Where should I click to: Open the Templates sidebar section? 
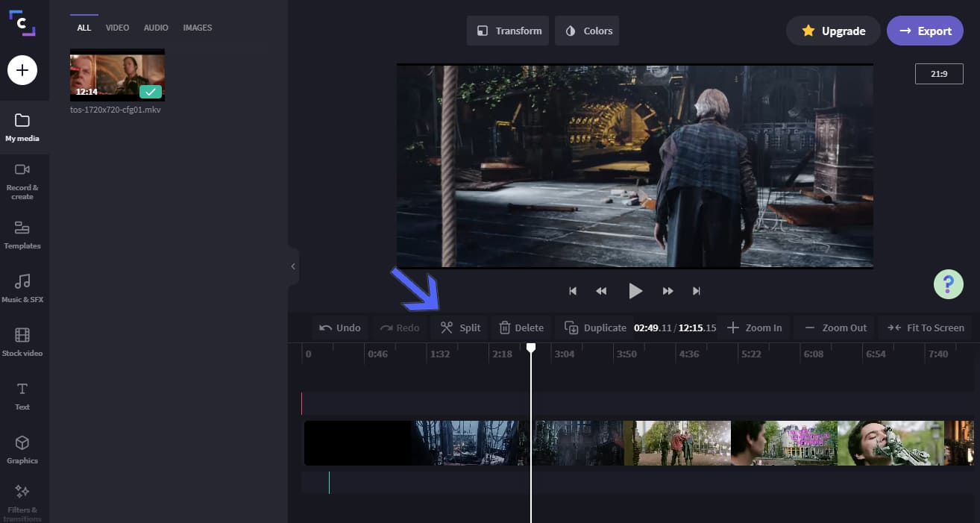click(22, 235)
